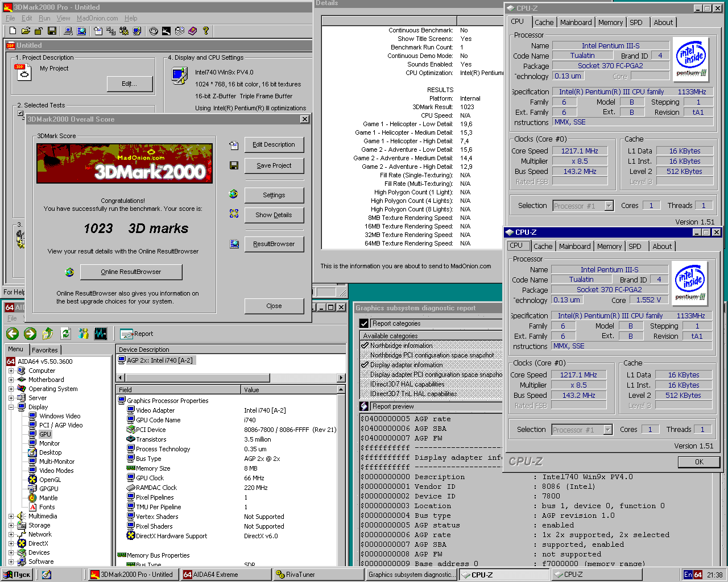Expand Multimedia node in AIDA64 tree
728x582 pixels.
point(11,516)
